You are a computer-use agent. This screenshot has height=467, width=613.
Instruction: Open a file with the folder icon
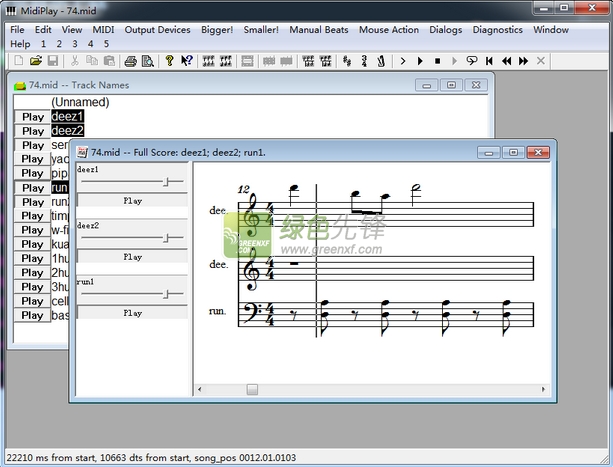[36, 61]
